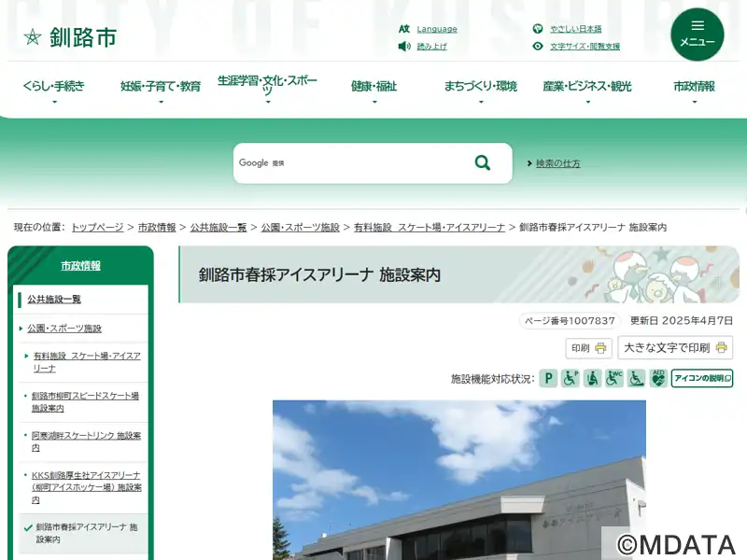The width and height of the screenshot is (747, 560).
Task: Click the AED heart facility icon
Action: pyautogui.click(x=658, y=379)
